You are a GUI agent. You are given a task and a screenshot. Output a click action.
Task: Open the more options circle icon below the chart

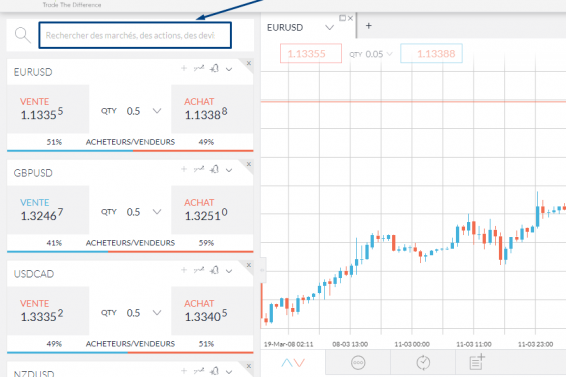358,363
